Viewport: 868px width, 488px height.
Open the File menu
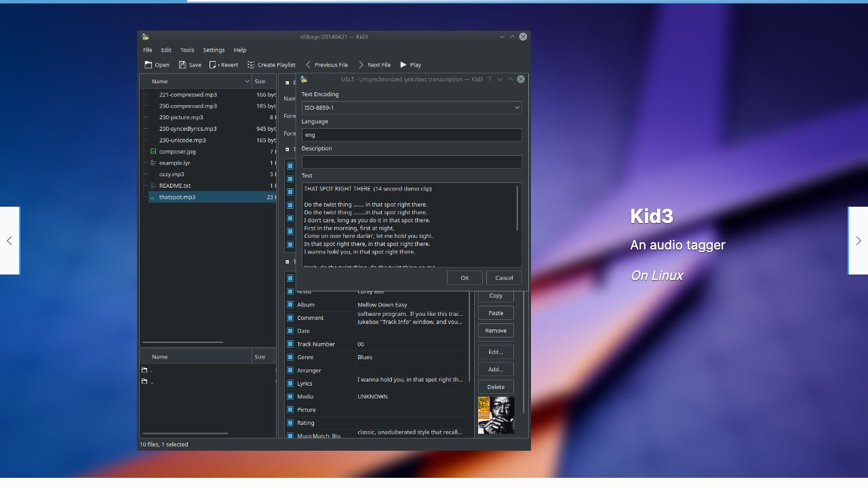tap(148, 50)
